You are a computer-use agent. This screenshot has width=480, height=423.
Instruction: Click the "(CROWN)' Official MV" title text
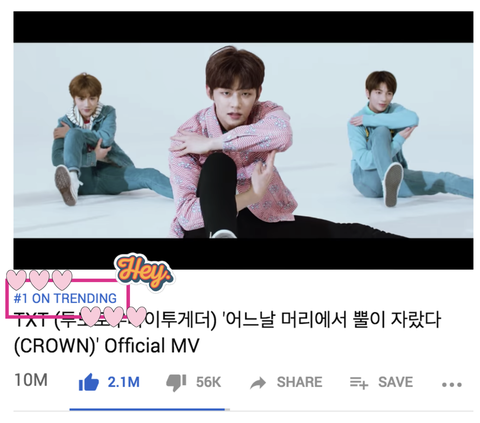(106, 346)
